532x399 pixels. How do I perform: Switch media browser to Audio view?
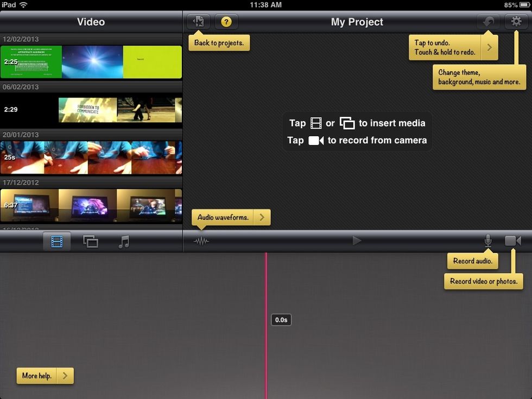tap(124, 240)
